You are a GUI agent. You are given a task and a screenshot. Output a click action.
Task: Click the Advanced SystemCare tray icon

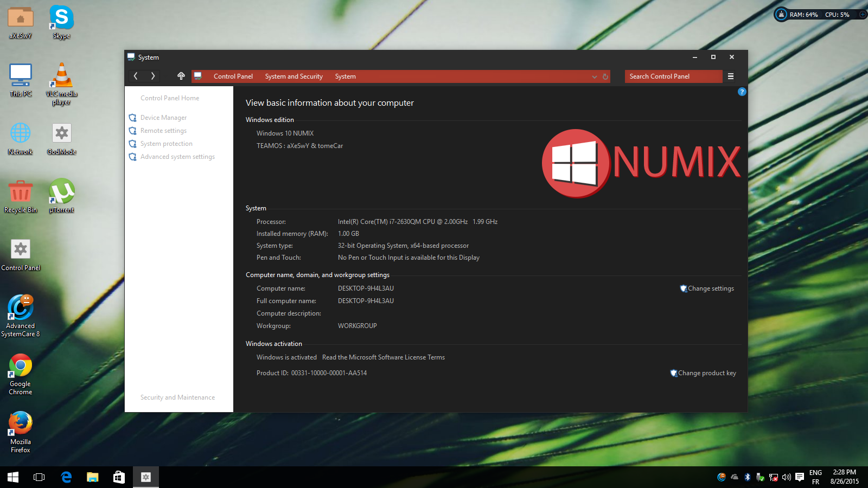tap(722, 477)
